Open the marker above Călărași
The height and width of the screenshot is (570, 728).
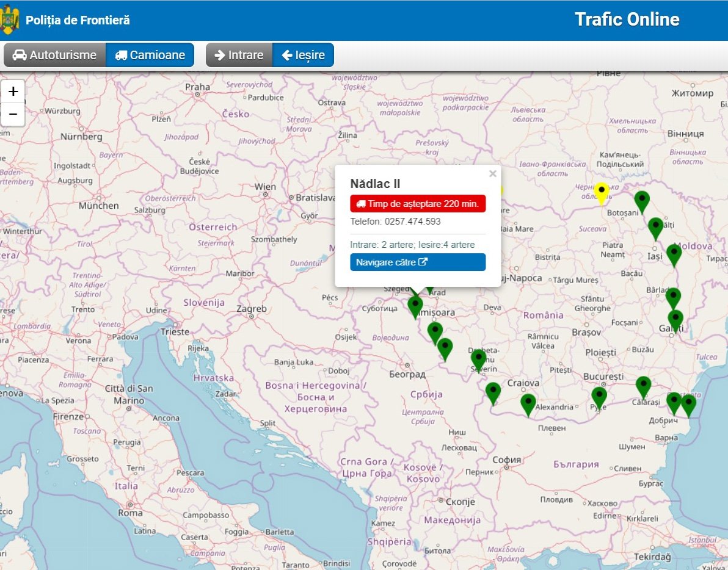643,386
